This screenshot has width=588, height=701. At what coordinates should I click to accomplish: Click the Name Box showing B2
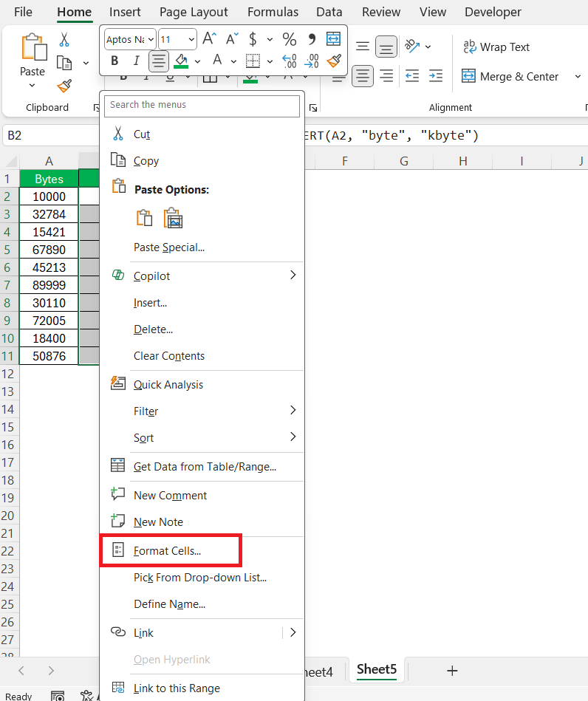50,135
